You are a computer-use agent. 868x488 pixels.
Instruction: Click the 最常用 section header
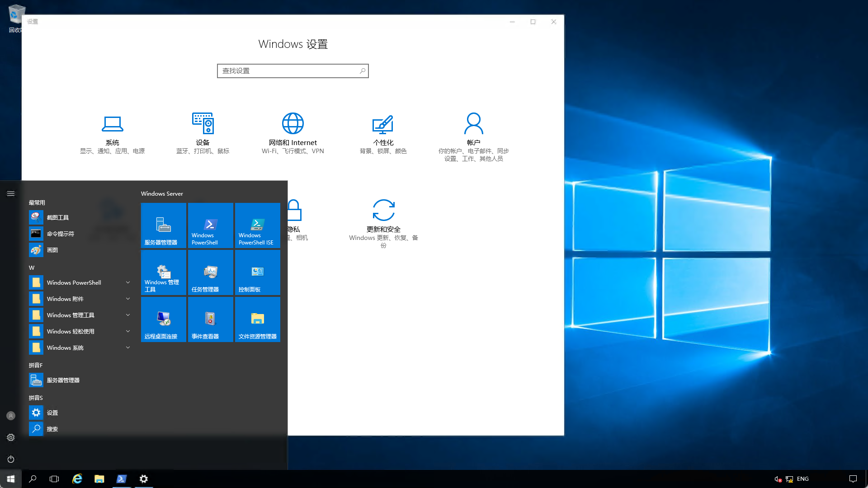37,202
